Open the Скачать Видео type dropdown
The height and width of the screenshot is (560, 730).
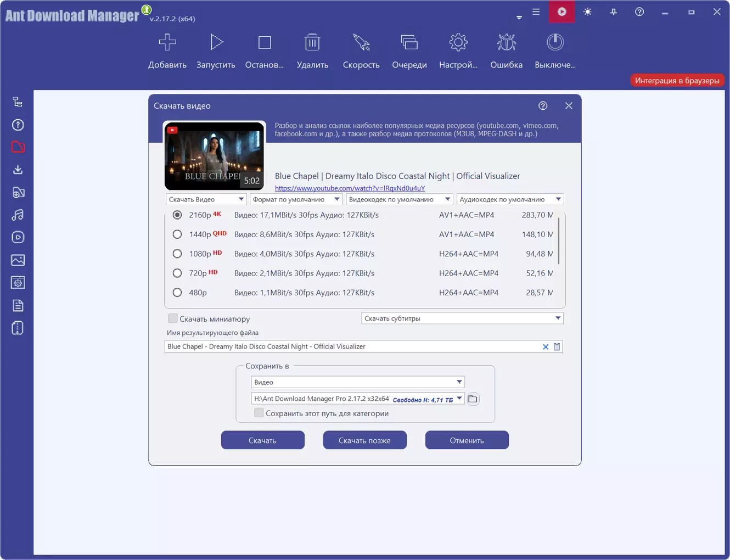click(206, 199)
